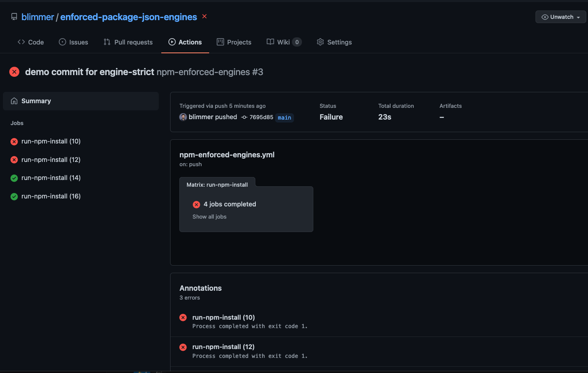The image size is (588, 373).
Task: Open the Show all jobs link
Action: point(209,216)
